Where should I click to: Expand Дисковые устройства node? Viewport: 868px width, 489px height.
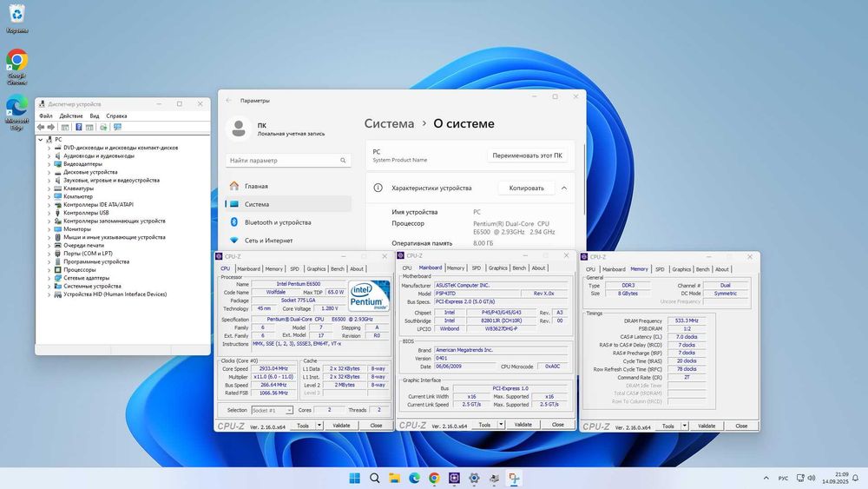[x=49, y=172]
